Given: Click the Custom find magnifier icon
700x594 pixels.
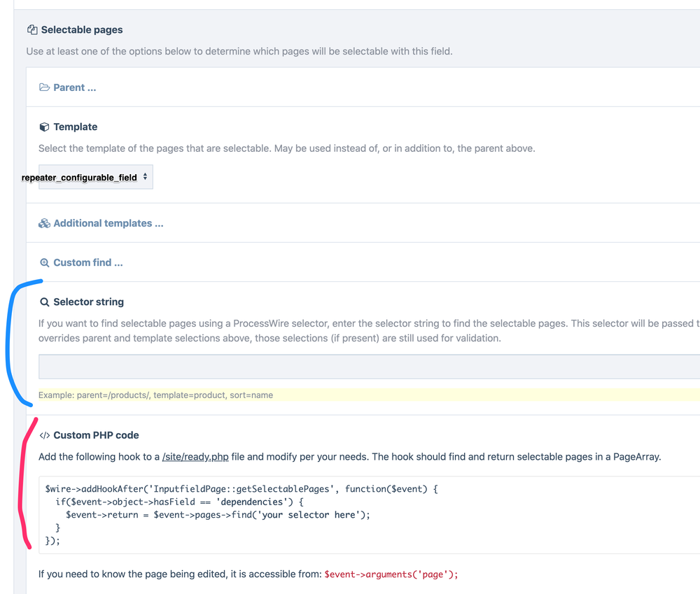Looking at the screenshot, I should pyautogui.click(x=44, y=262).
